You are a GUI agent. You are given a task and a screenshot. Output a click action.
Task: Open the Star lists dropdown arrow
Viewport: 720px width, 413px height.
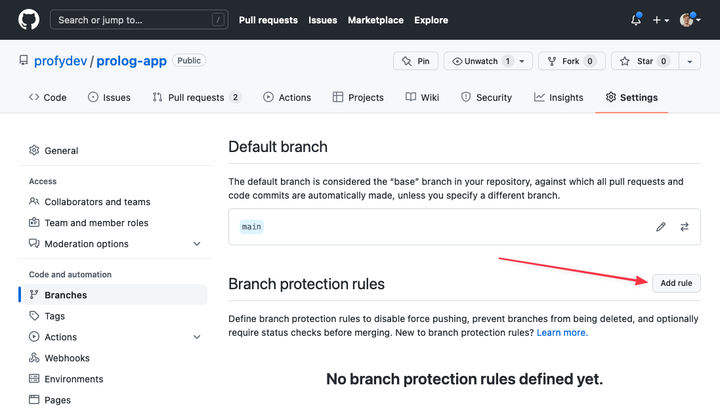[x=690, y=61]
